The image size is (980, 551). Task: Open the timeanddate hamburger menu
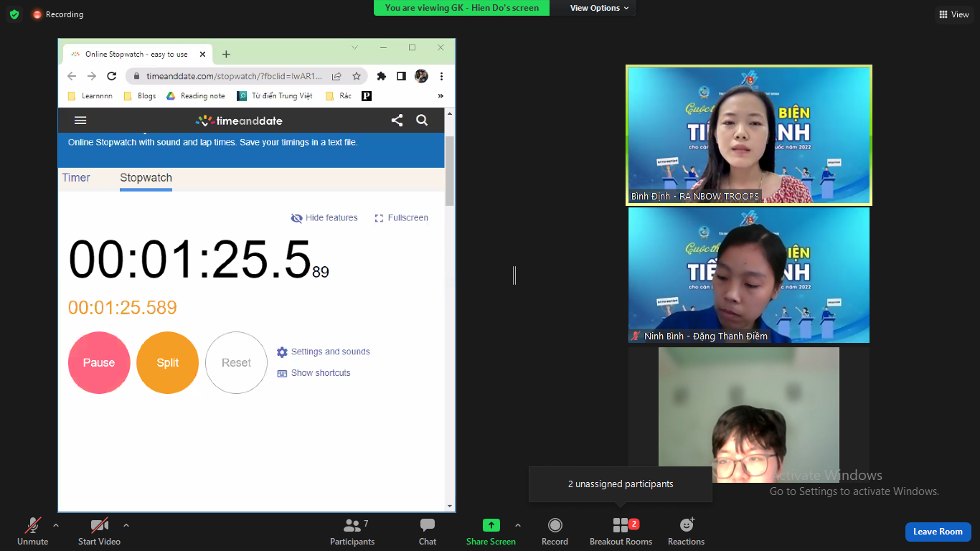[x=80, y=121]
